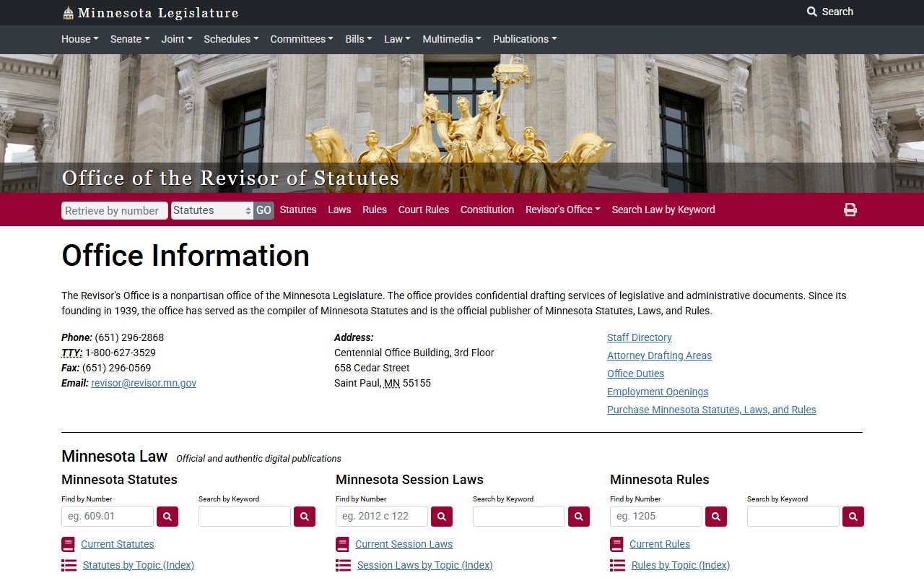Open Search Law by Keyword
The image size is (924, 578).
[663, 210]
